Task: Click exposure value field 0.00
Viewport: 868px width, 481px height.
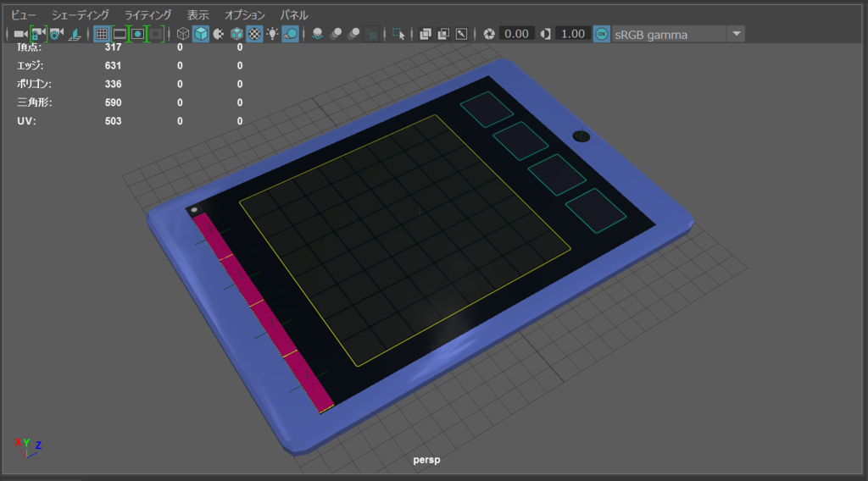Action: [516, 34]
